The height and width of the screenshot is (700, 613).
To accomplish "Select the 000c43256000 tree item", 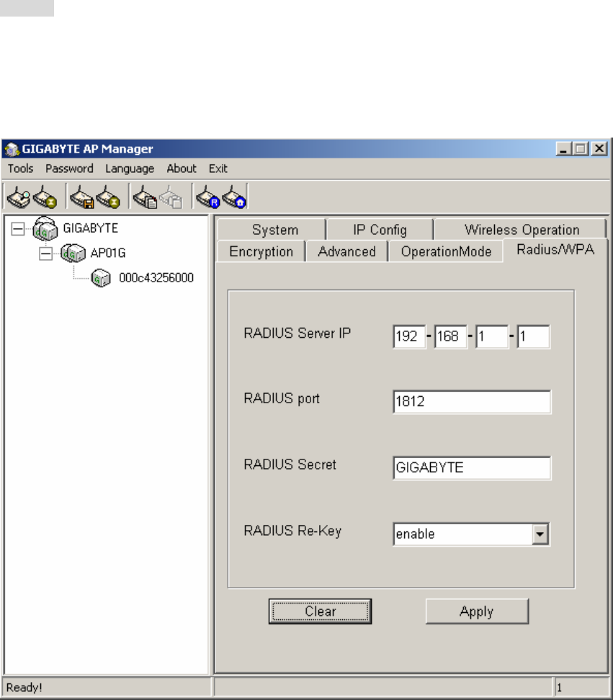I will (156, 278).
